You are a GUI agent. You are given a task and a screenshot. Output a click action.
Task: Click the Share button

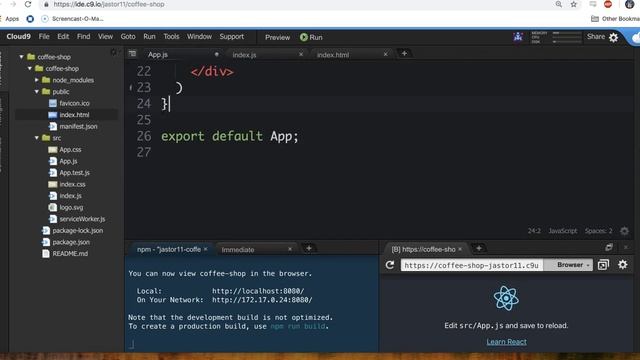[x=596, y=37]
